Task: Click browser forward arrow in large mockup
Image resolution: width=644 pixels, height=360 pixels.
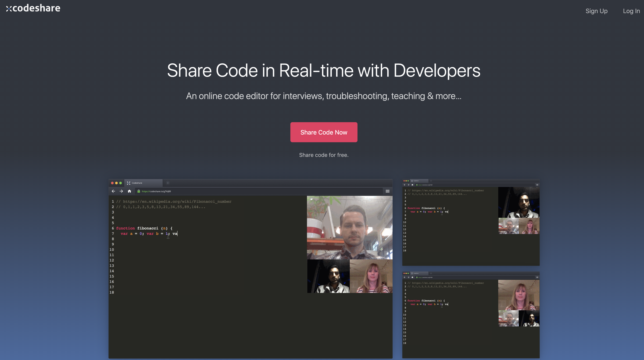Action: click(x=121, y=191)
